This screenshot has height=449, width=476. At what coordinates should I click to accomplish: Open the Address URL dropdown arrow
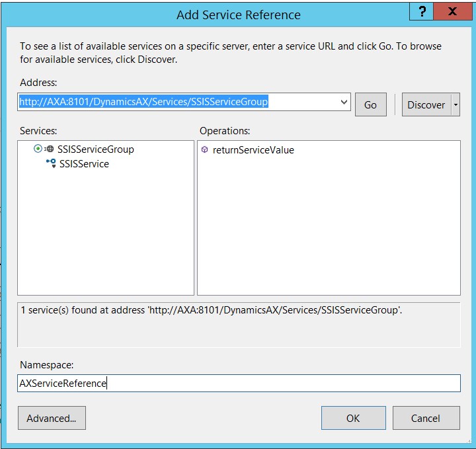(344, 102)
